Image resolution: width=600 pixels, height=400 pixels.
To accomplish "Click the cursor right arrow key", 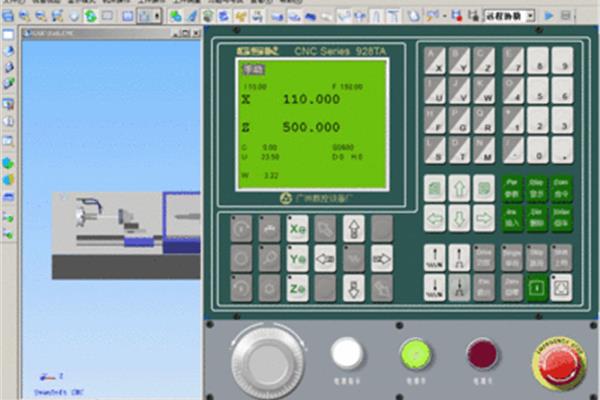I will pyautogui.click(x=484, y=218).
